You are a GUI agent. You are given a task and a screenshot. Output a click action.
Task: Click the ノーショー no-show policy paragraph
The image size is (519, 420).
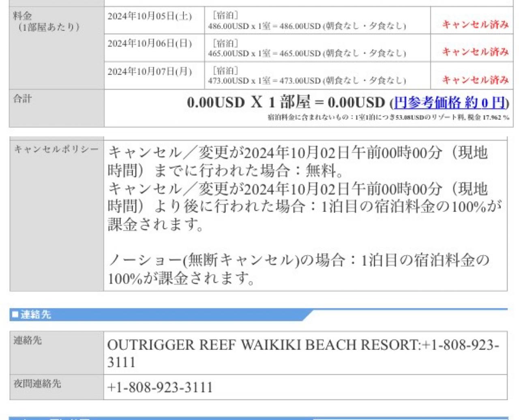pyautogui.click(x=299, y=269)
